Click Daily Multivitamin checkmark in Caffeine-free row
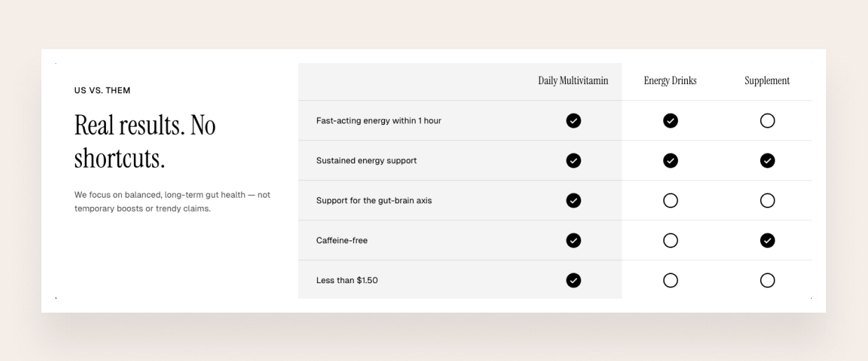This screenshot has height=361, width=868. tap(574, 240)
